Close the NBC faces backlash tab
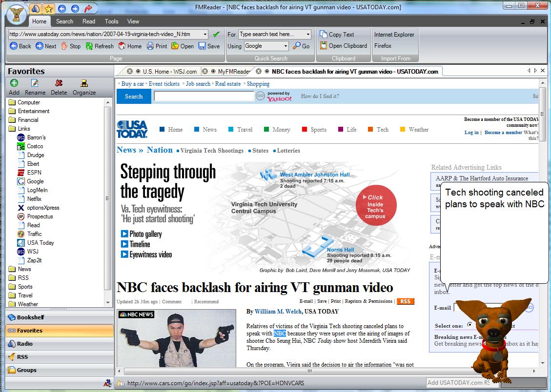Viewport: 551px width, 392px height. coord(259,71)
